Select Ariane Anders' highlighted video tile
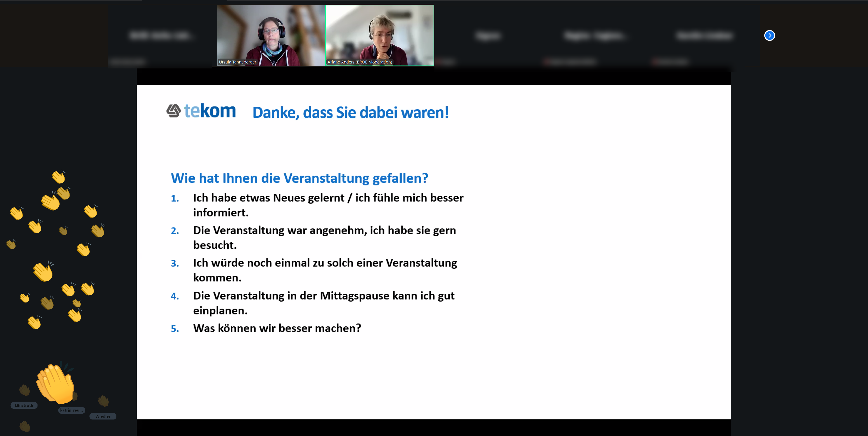Viewport: 868px width, 436px height. point(380,35)
